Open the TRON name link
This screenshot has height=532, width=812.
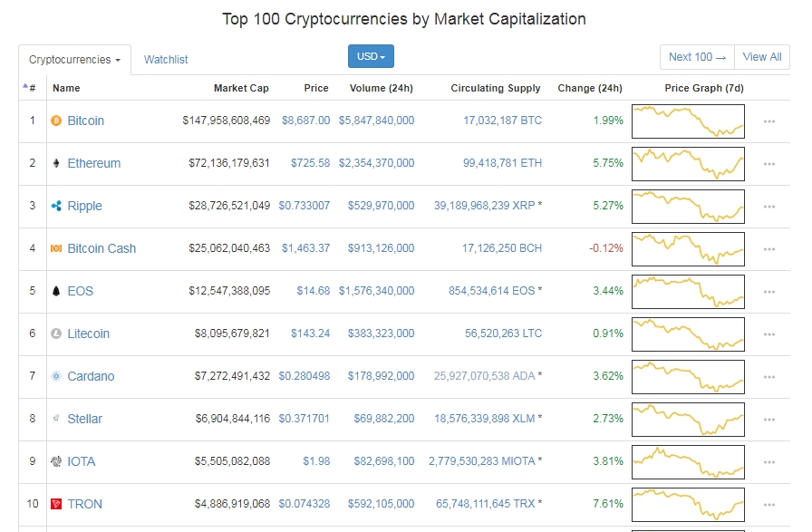tap(85, 504)
